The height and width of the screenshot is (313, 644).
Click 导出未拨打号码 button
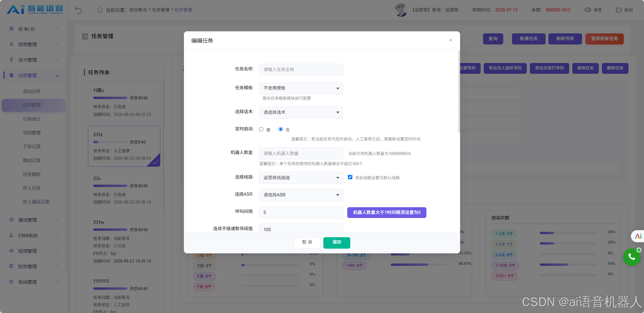[x=549, y=68]
